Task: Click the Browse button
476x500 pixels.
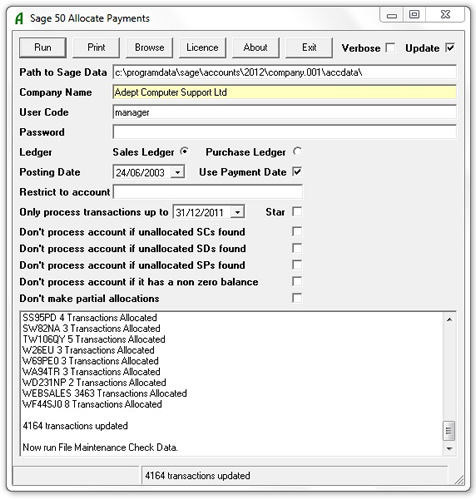Action: (149, 48)
